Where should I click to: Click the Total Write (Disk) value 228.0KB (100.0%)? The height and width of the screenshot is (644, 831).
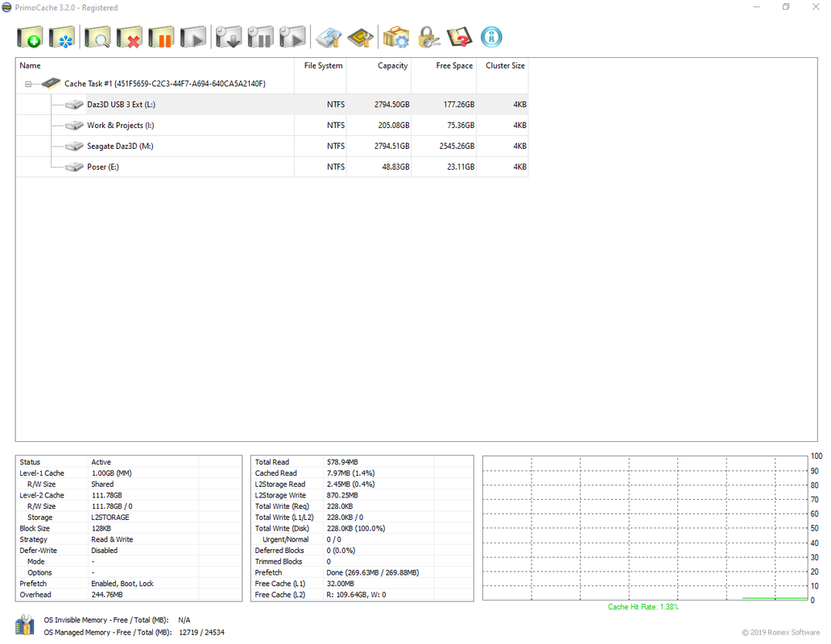(356, 529)
